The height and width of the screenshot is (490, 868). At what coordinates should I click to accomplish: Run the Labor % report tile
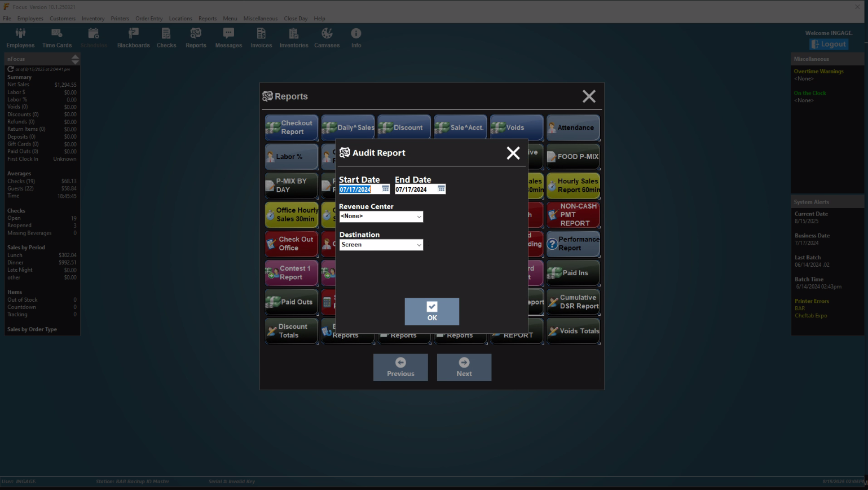pos(292,157)
